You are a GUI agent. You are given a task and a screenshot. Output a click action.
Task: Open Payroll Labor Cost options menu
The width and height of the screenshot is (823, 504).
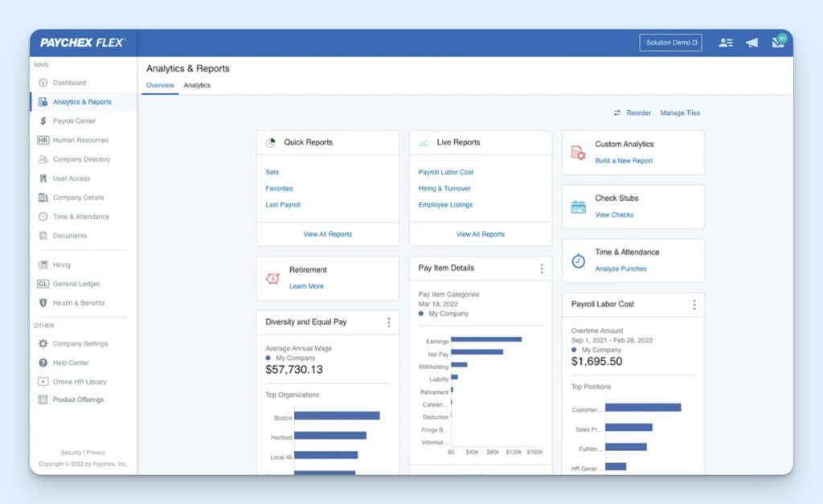click(694, 305)
